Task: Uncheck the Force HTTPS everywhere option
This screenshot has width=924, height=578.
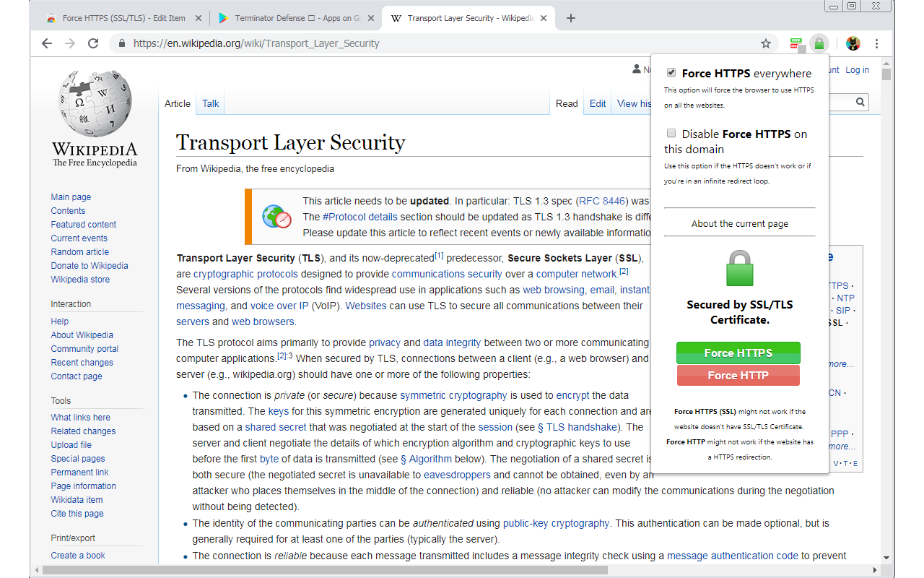Action: [x=671, y=72]
